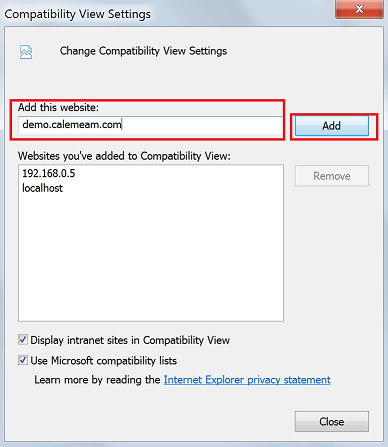Image resolution: width=388 pixels, height=447 pixels.
Task: Select localhost in the websites list
Action: coord(42,188)
